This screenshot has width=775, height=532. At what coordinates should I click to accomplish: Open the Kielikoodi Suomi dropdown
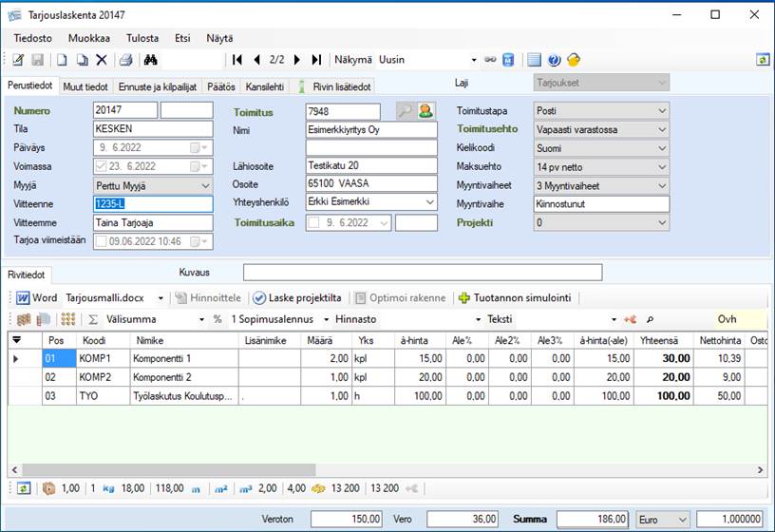pos(662,148)
